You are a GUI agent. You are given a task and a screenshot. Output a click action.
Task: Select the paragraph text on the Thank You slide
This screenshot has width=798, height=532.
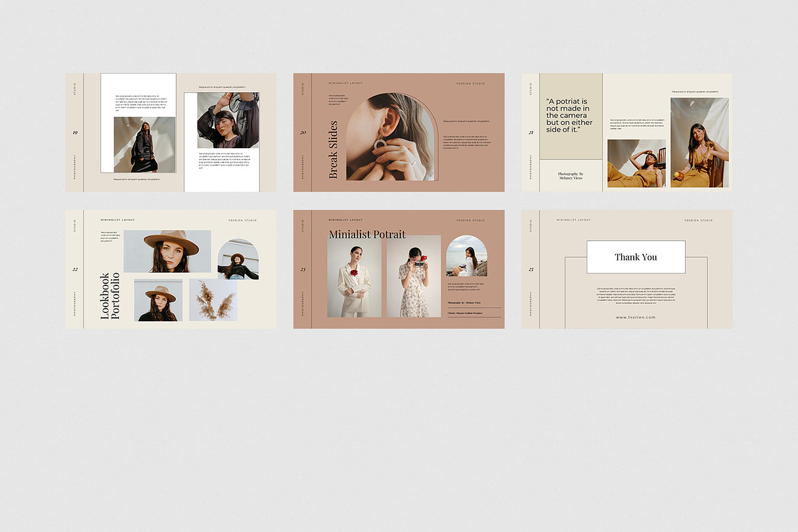pos(636,295)
